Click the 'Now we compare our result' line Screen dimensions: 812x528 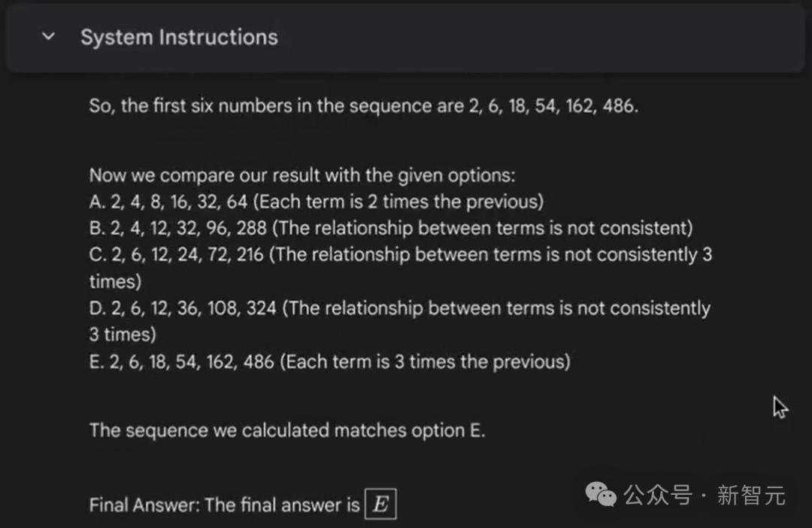click(302, 175)
